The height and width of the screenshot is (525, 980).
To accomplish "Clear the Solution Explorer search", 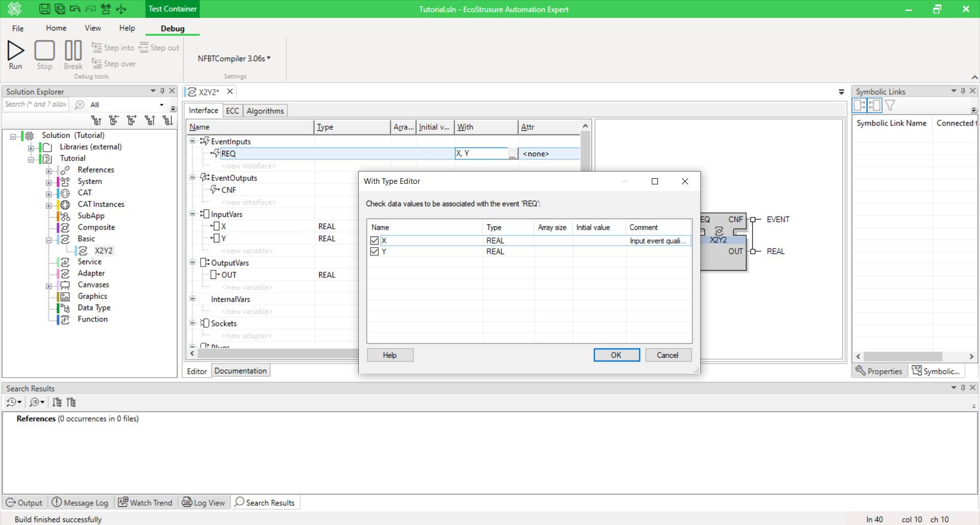I will [x=80, y=105].
